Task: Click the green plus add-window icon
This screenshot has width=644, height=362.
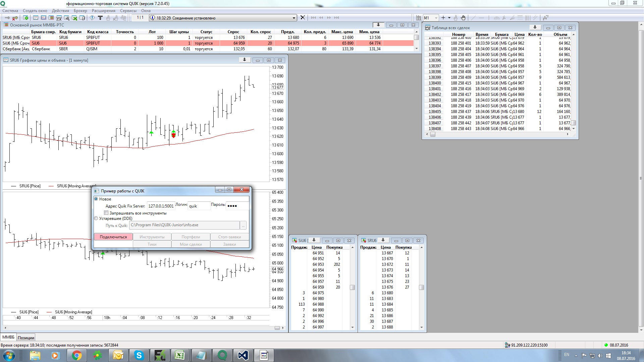Action: (x=25, y=18)
